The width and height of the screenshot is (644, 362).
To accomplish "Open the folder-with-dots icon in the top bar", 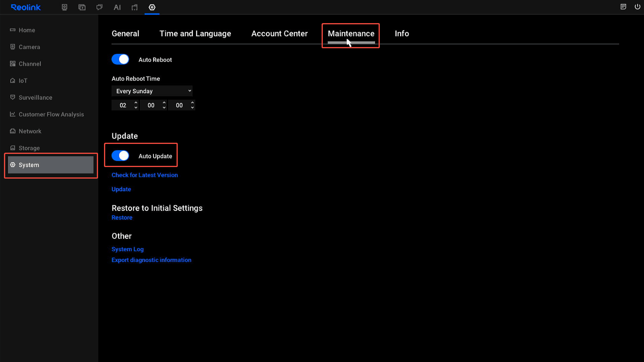I will [135, 7].
